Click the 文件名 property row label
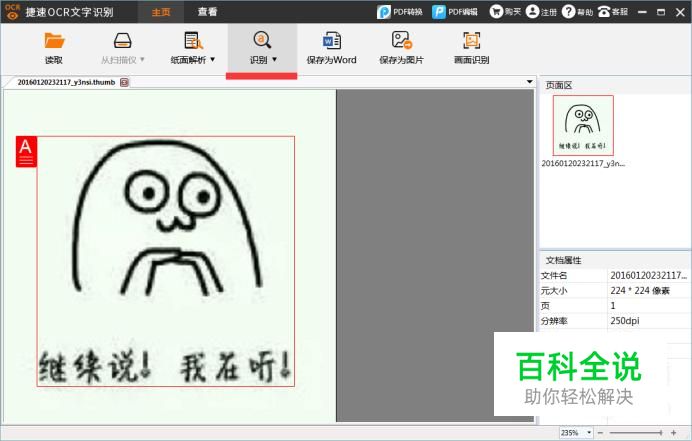 click(554, 276)
